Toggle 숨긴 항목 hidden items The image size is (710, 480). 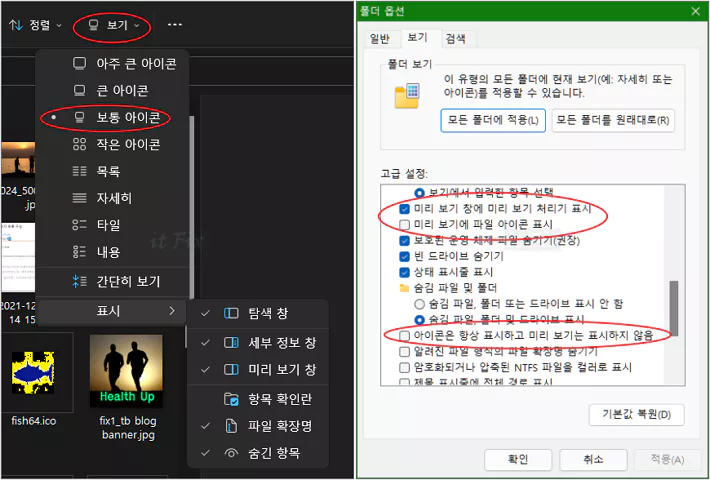258,453
